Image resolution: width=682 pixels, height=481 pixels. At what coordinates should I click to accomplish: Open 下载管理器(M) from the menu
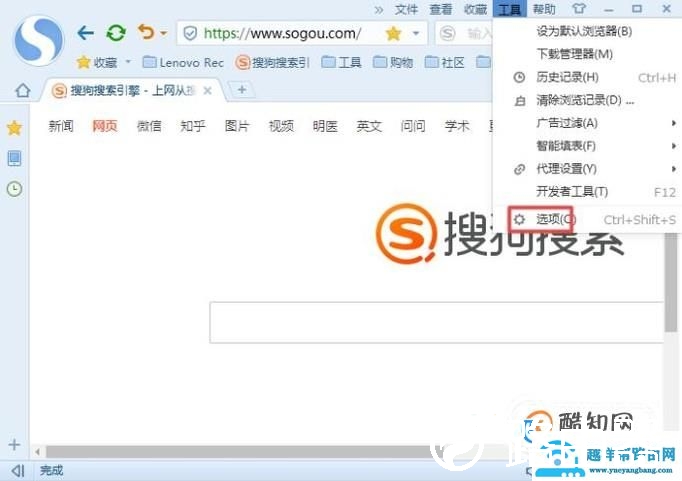click(575, 54)
